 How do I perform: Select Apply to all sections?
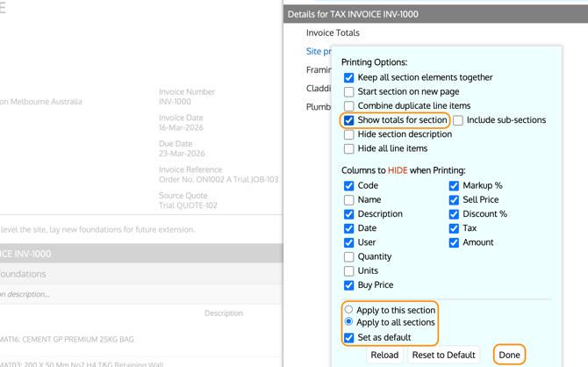[x=349, y=322]
